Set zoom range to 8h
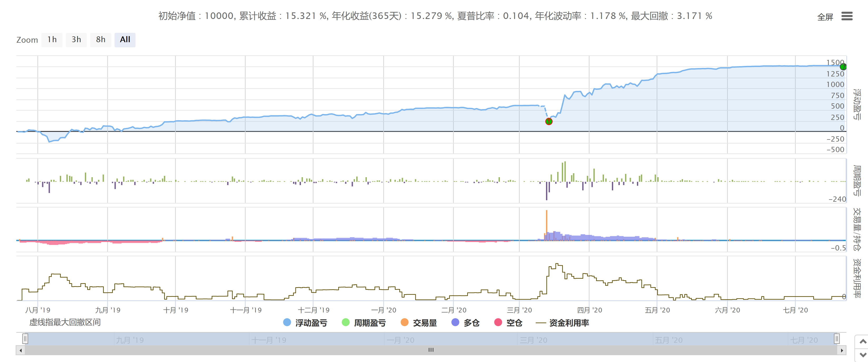The height and width of the screenshot is (362, 868). [x=100, y=40]
